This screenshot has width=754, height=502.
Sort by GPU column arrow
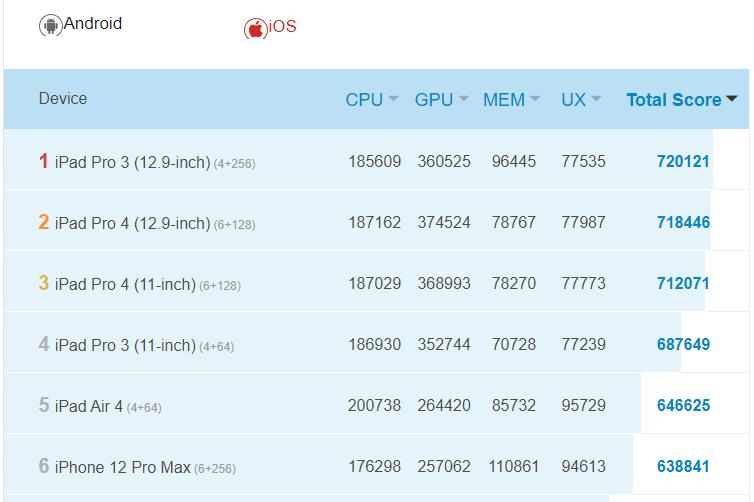[463, 100]
